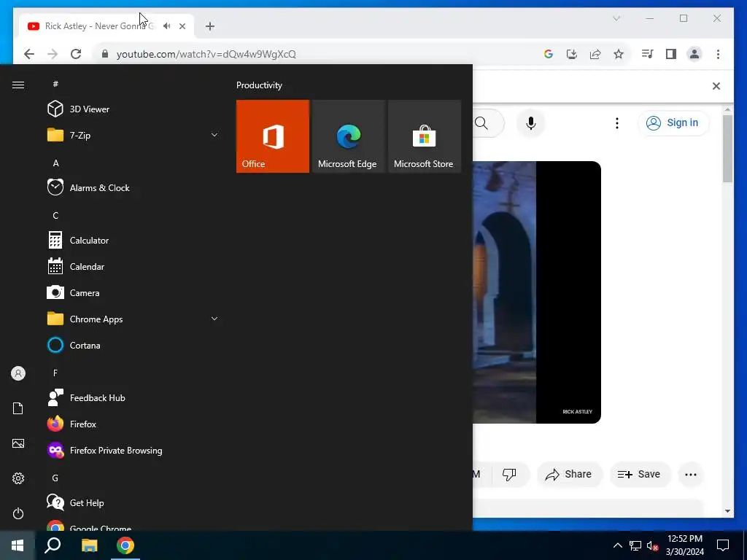The width and height of the screenshot is (747, 560).
Task: Show hidden system tray icons
Action: pos(617,545)
